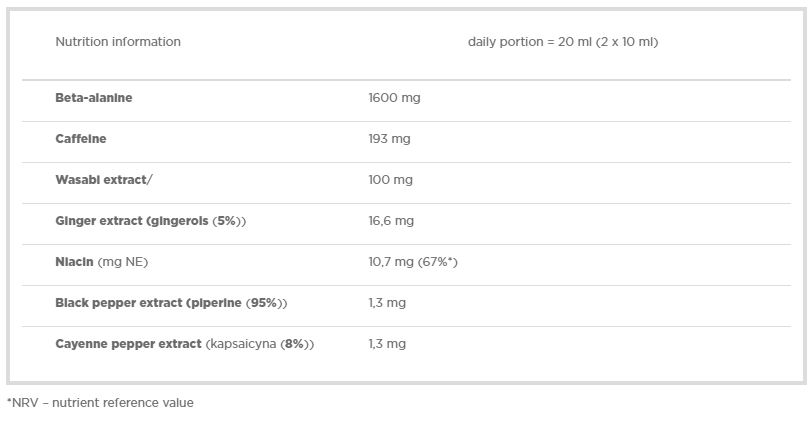This screenshot has height=422, width=812.
Task: Click the 100 mg wasabi value
Action: (390, 180)
